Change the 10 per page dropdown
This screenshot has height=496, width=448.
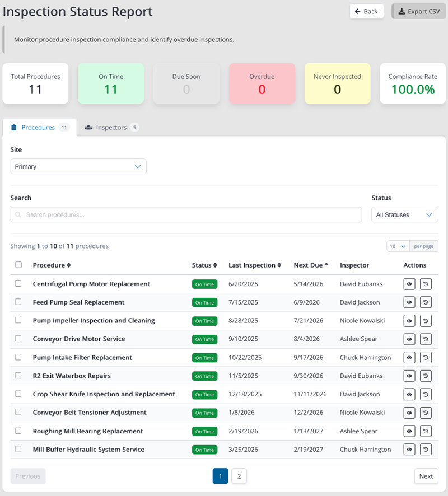tap(398, 246)
